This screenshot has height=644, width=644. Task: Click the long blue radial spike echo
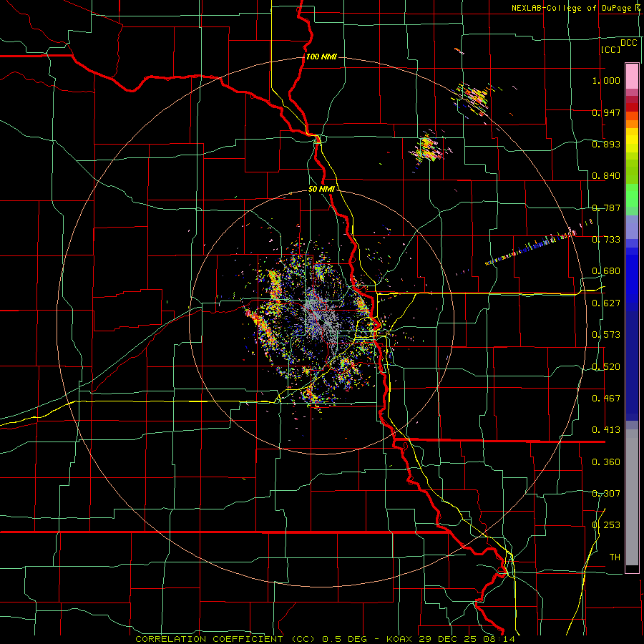click(x=530, y=248)
